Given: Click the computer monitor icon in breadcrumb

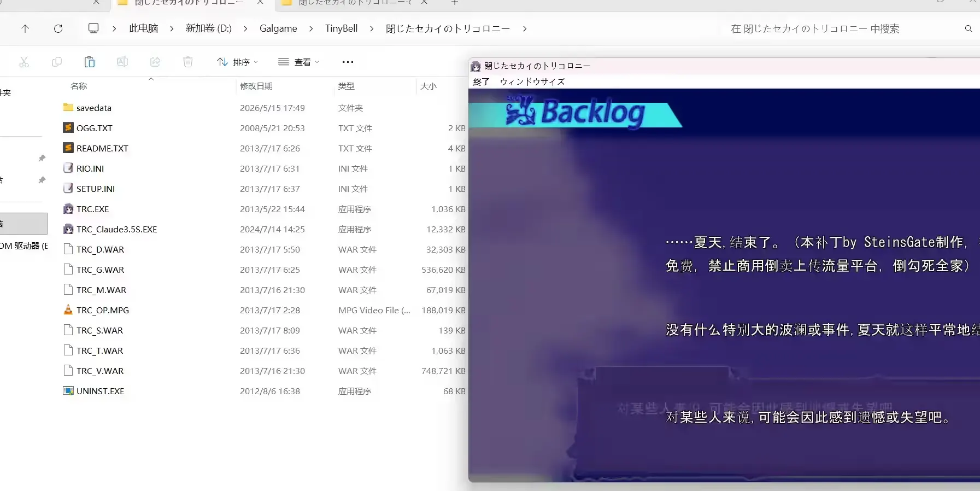Looking at the screenshot, I should [93, 28].
